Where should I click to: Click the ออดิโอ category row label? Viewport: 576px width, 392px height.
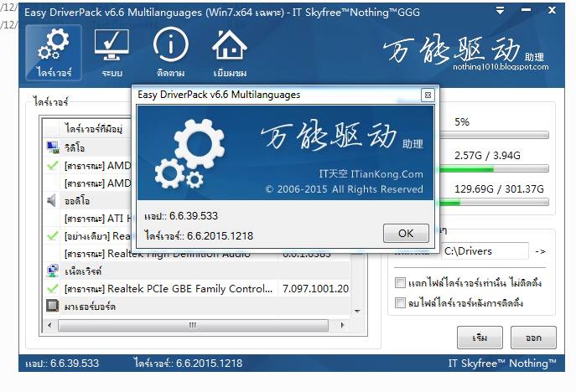[77, 201]
